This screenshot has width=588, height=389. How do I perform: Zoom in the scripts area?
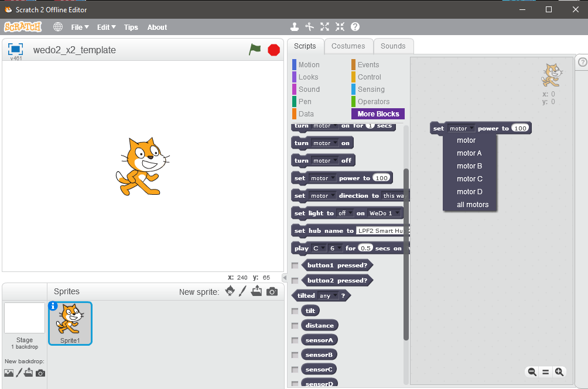point(559,372)
